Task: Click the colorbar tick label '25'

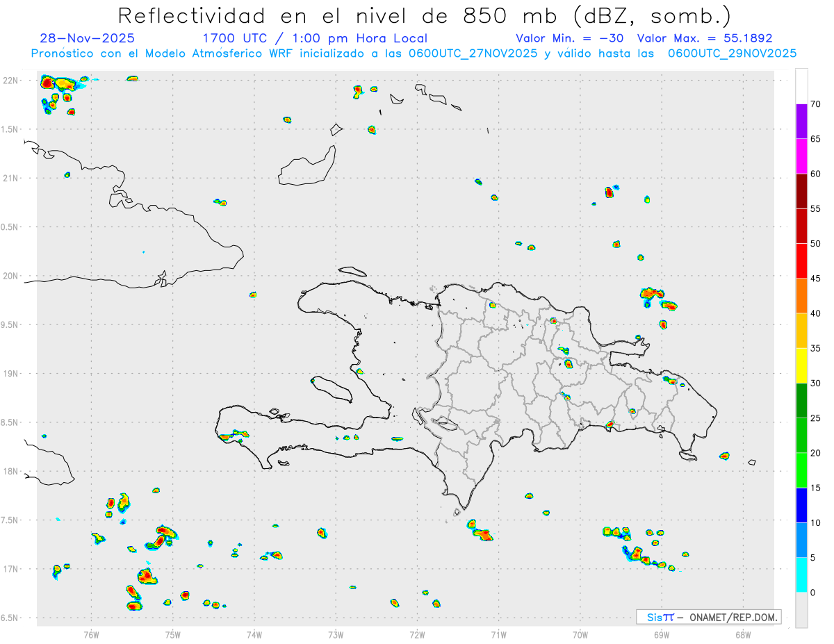Action: click(x=816, y=418)
